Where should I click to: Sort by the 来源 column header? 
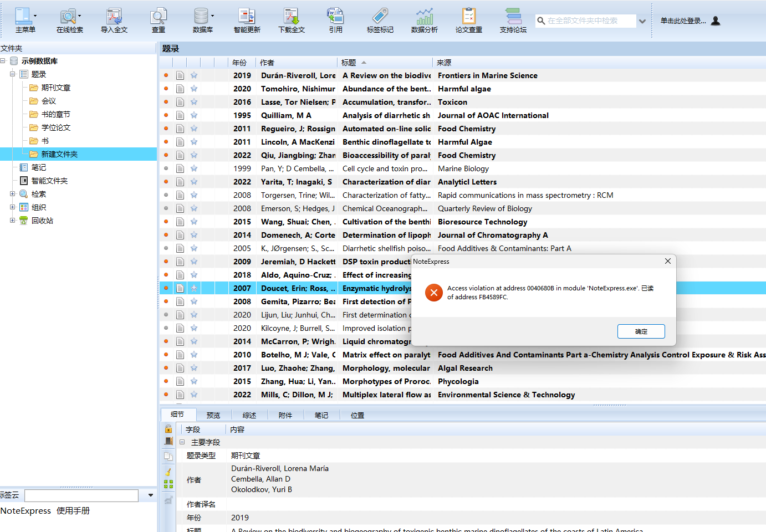599,63
